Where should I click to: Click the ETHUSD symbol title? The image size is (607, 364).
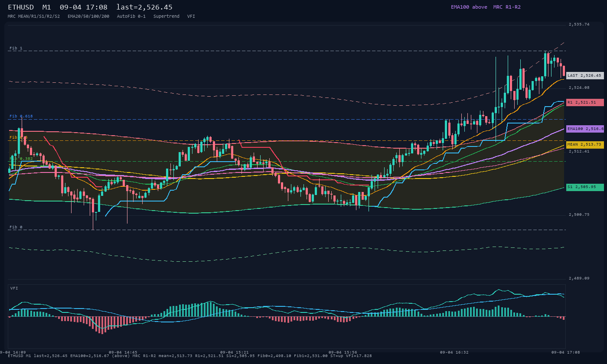click(x=21, y=7)
